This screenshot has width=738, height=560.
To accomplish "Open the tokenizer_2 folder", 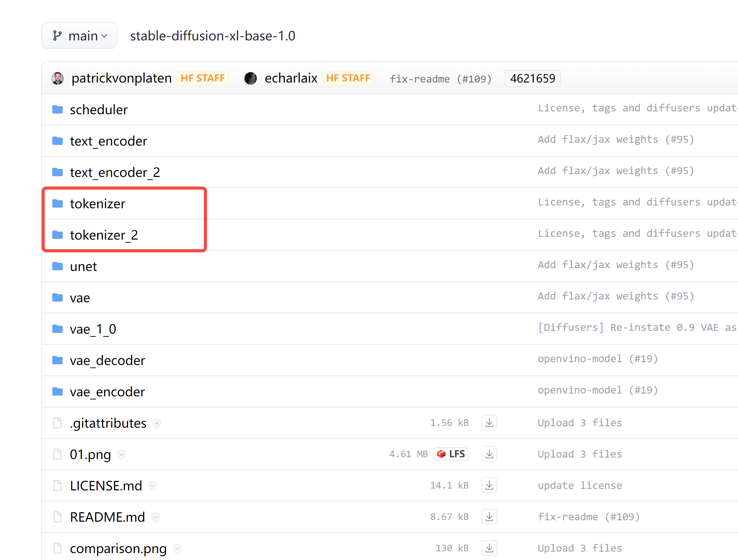I will [x=104, y=235].
